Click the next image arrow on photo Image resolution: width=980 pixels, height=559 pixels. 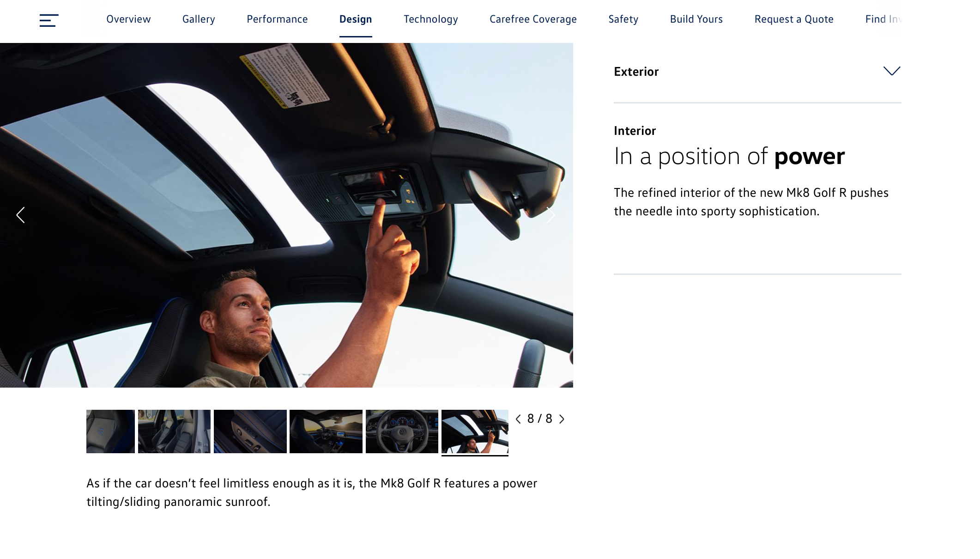[550, 215]
